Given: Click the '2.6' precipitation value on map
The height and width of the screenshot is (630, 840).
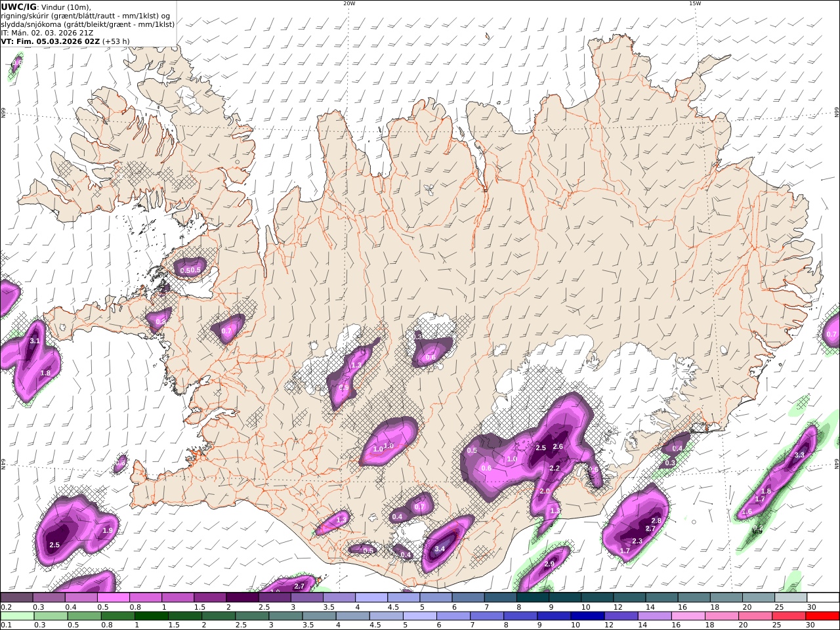Looking at the screenshot, I should click(x=558, y=447).
